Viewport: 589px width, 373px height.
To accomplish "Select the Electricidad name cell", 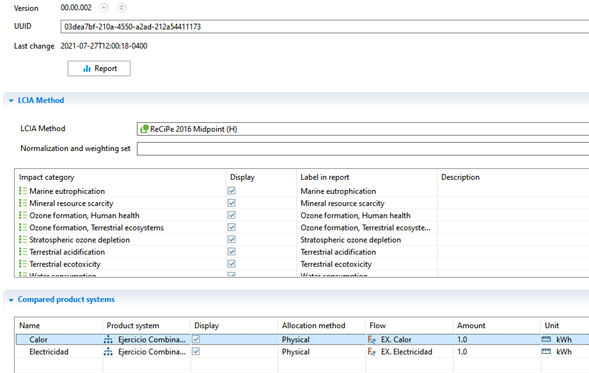I will tap(49, 352).
